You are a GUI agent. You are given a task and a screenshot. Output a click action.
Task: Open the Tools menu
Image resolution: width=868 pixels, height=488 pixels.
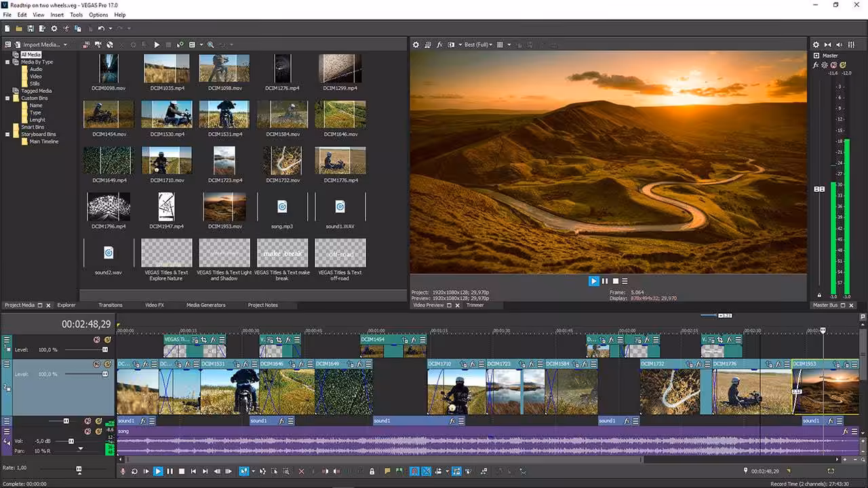[76, 15]
